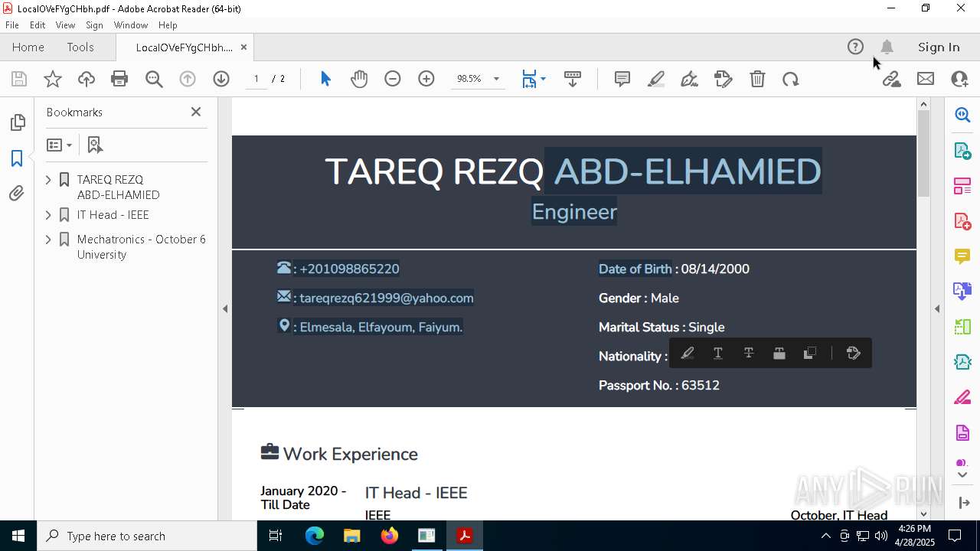980x551 pixels.
Task: Open Page Thumbnails panel in left rail
Action: pyautogui.click(x=17, y=122)
